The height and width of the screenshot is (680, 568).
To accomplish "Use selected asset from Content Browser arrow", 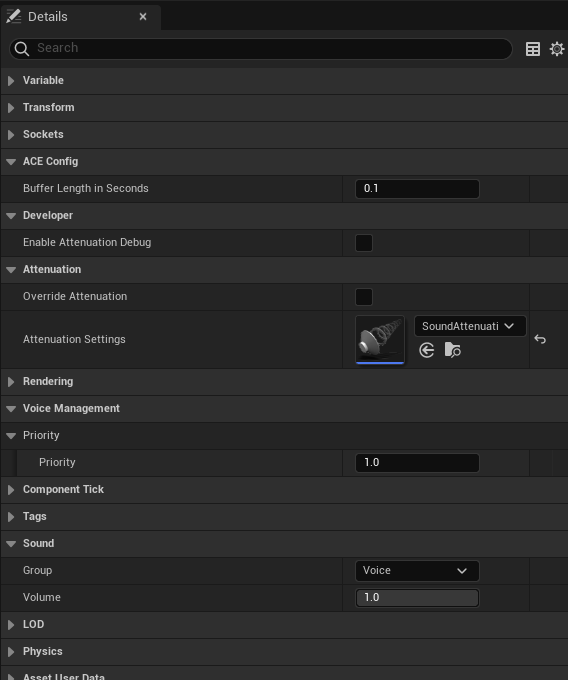I will [x=427, y=350].
